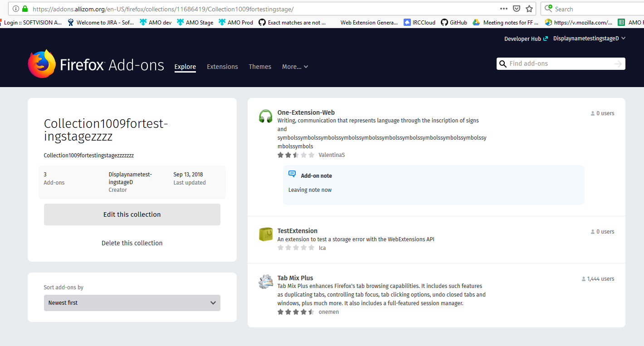Click the One-Extension-Web star rating
Screen dimensions: 644x346
click(x=296, y=155)
